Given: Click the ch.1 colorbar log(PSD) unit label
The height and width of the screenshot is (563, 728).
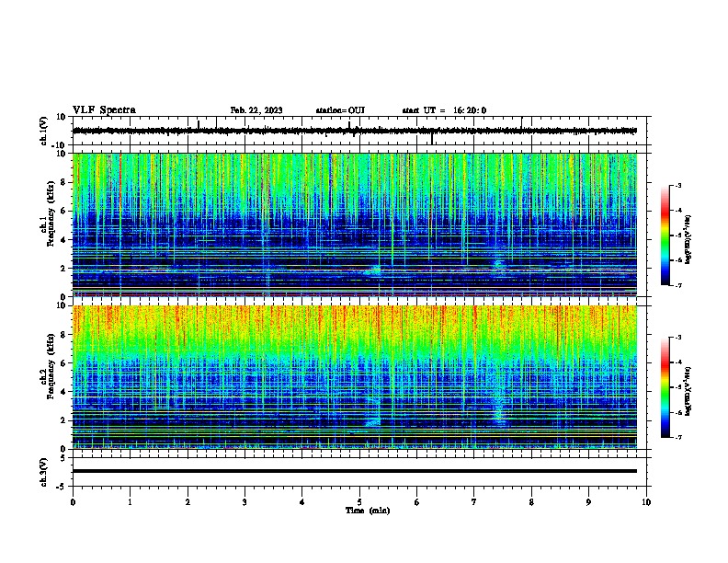Looking at the screenshot, I should pos(688,239).
